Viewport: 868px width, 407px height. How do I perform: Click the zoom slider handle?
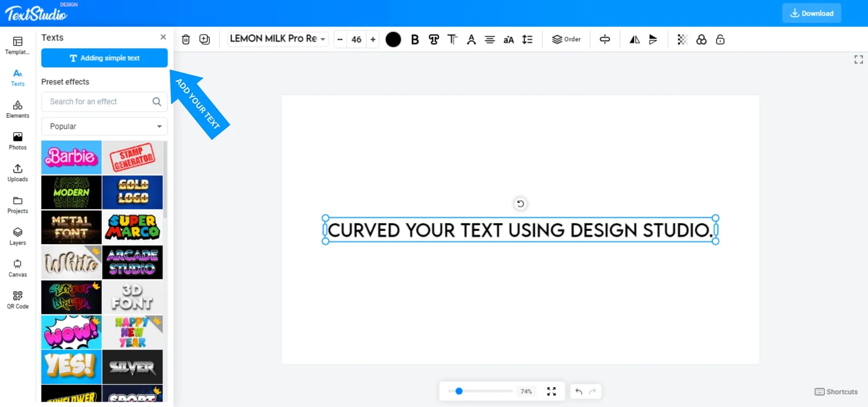coord(459,391)
